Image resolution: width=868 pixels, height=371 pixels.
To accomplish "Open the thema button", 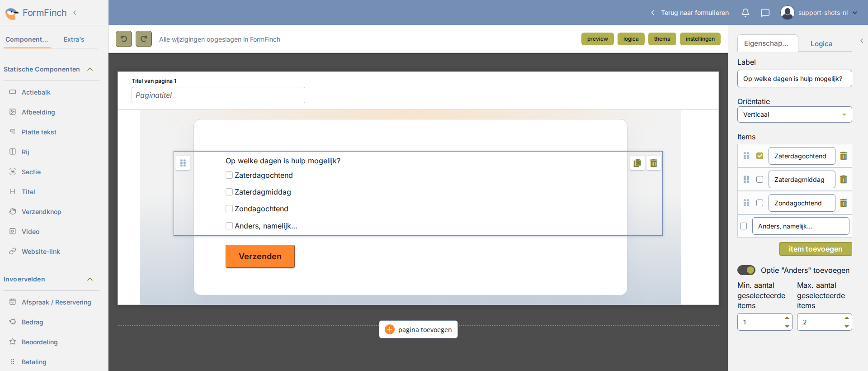I will pos(662,39).
